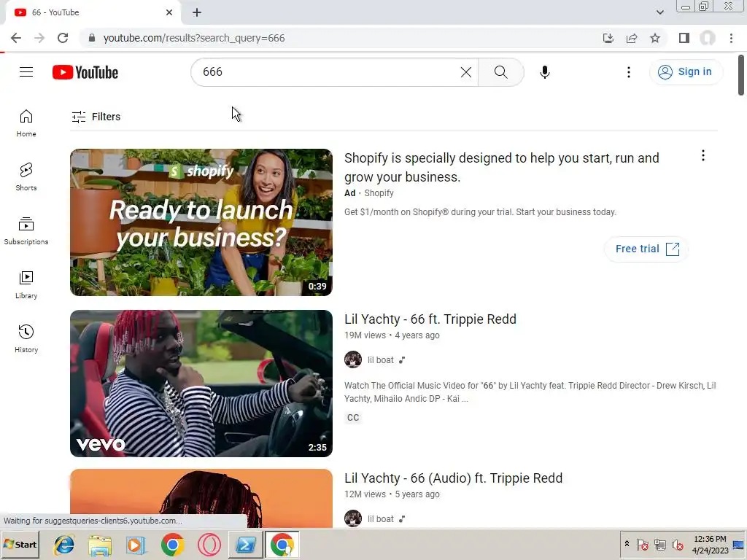The width and height of the screenshot is (747, 560).
Task: Open the orange 66 (Audio) video thumbnail
Action: pyautogui.click(x=201, y=498)
